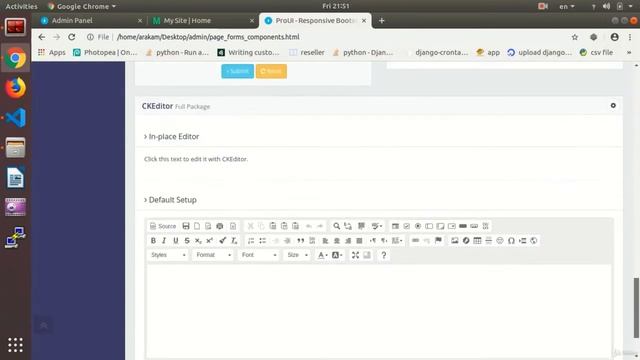Screen dimensions: 640x360
Task: Insert a textarea form element
Action: [x=440, y=226]
